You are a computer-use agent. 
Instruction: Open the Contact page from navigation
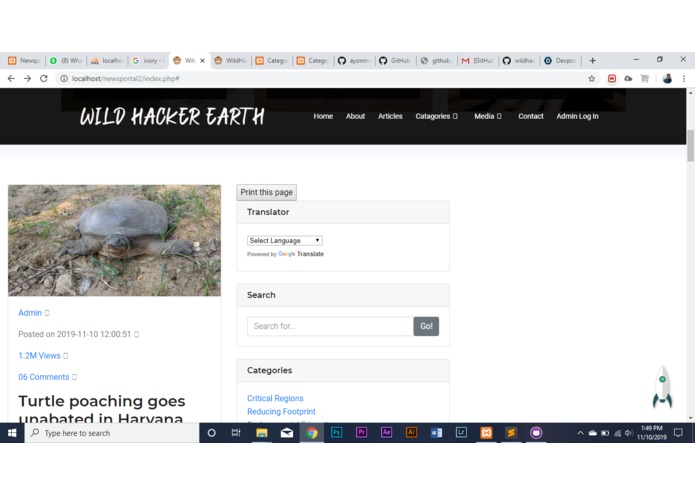click(x=531, y=116)
